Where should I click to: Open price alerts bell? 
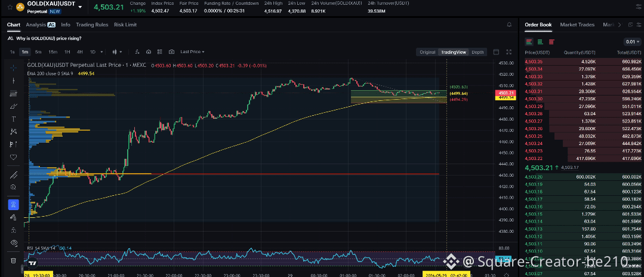(509, 24)
